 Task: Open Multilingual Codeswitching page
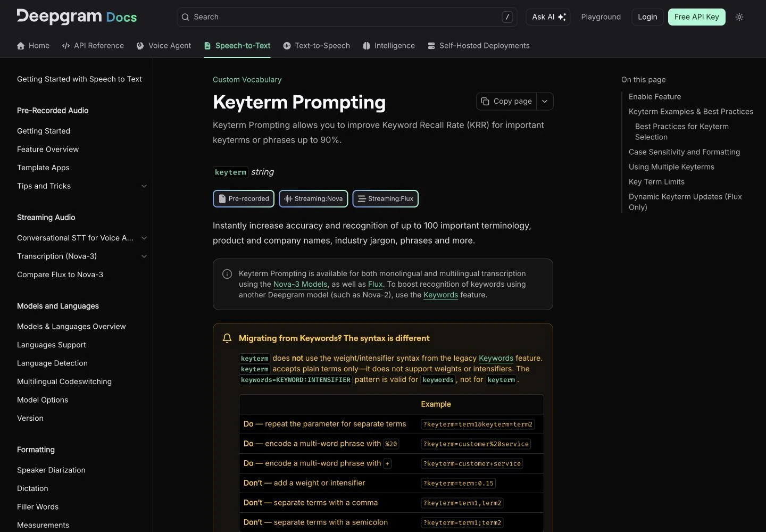click(64, 381)
